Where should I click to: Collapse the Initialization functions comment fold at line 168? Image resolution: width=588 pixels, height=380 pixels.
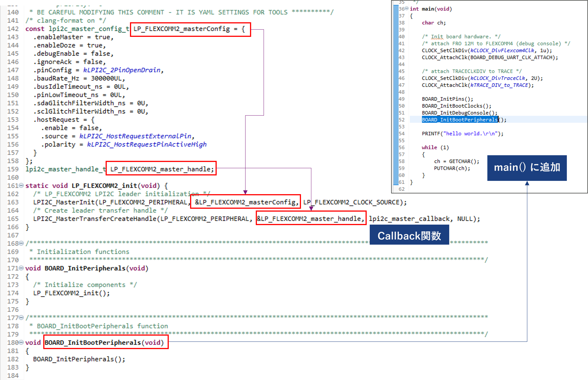click(x=21, y=243)
